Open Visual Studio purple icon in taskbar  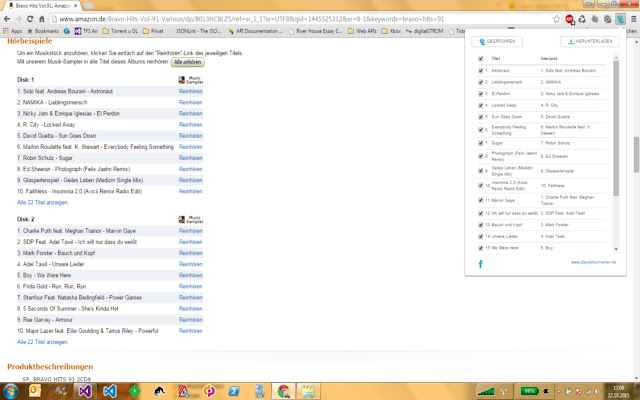tap(85, 391)
